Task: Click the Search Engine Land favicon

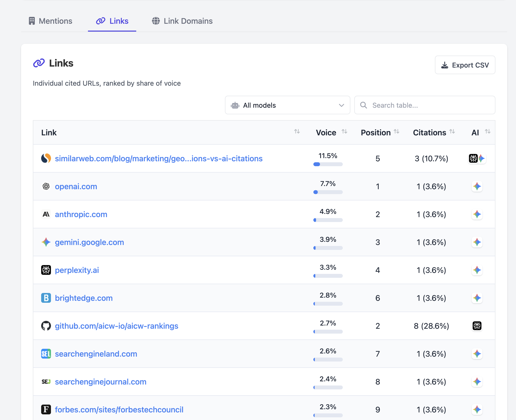Action: [46, 354]
